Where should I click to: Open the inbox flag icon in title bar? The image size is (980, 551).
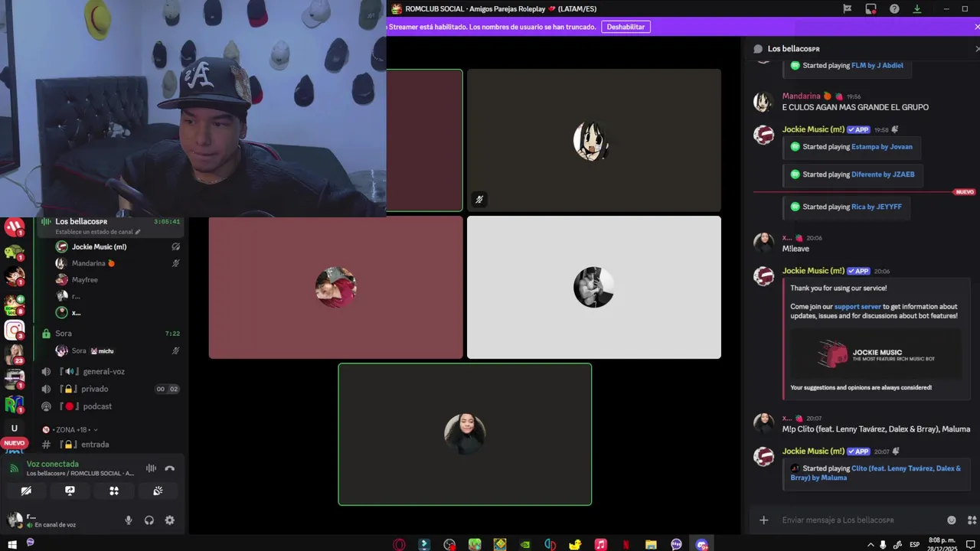click(848, 8)
